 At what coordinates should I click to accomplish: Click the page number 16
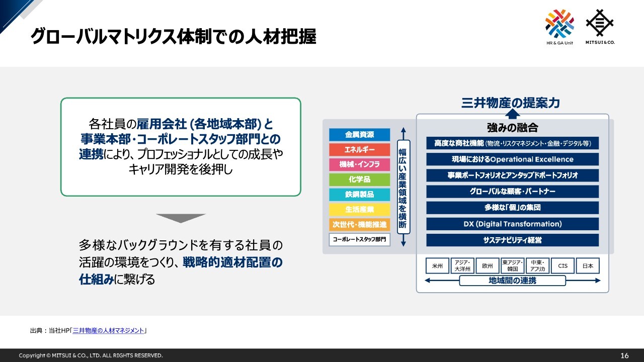[624, 355]
